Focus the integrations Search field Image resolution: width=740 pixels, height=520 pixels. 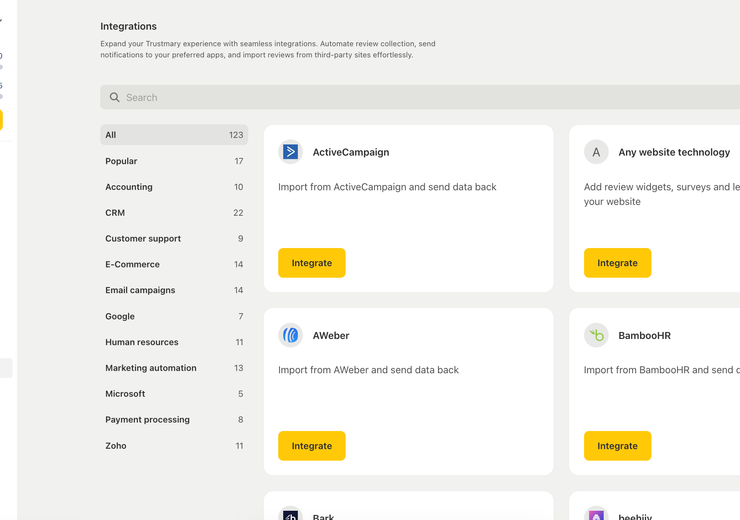click(420, 97)
